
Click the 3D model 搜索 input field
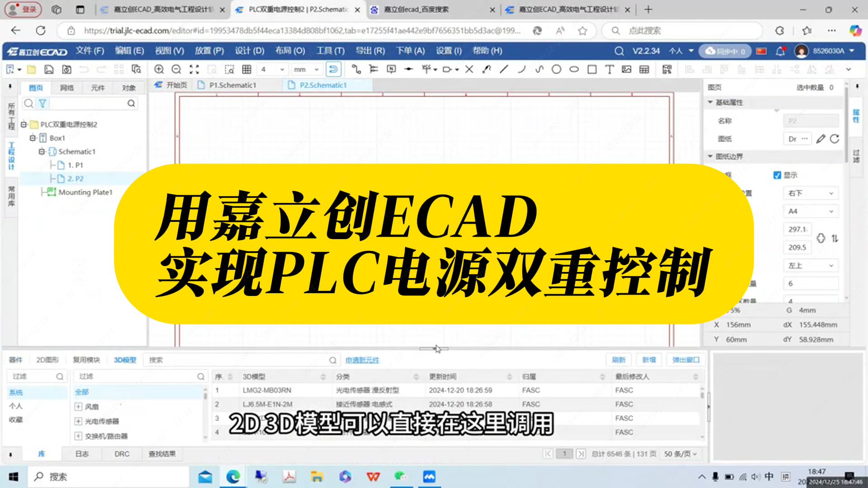(236, 360)
